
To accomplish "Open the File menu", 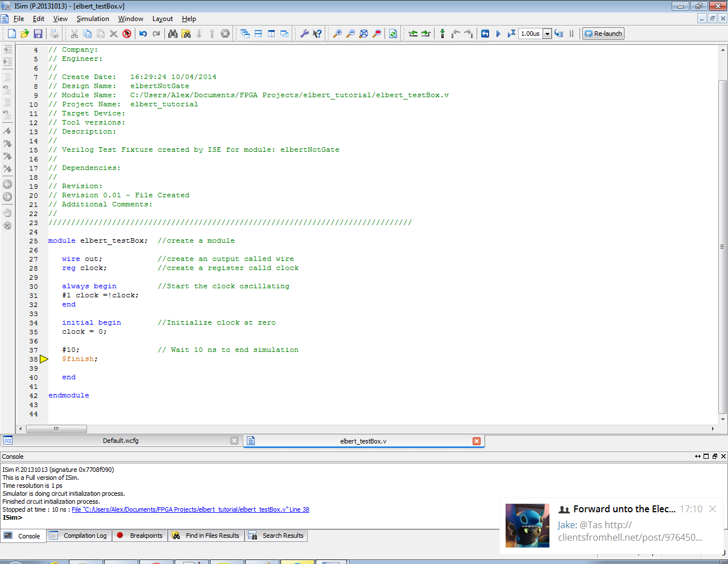I will 19,19.
